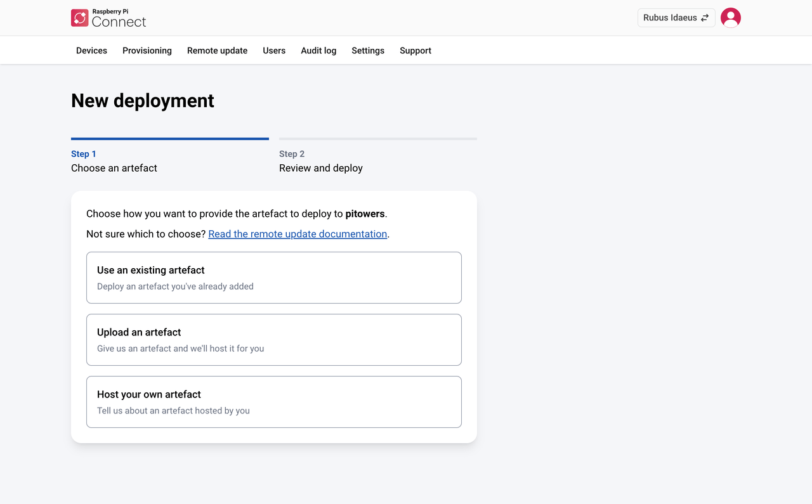Viewport: 812px width, 504px height.
Task: Open the Support page
Action: pos(416,51)
